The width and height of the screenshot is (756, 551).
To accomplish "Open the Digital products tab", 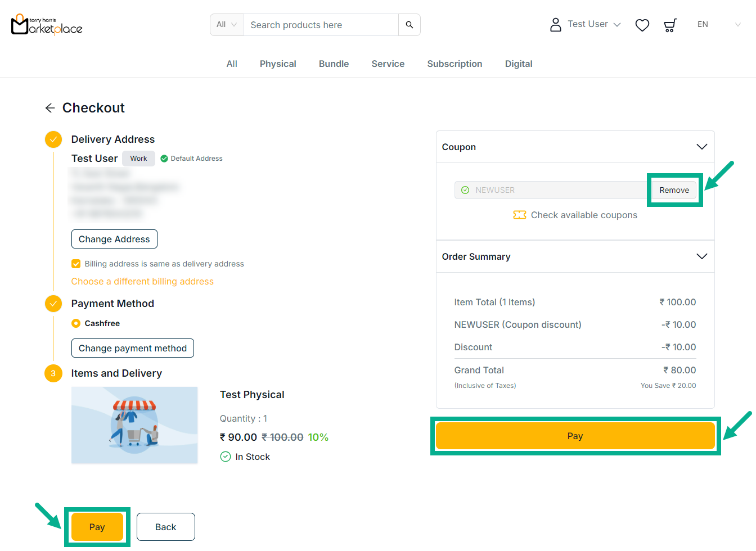I will click(518, 64).
